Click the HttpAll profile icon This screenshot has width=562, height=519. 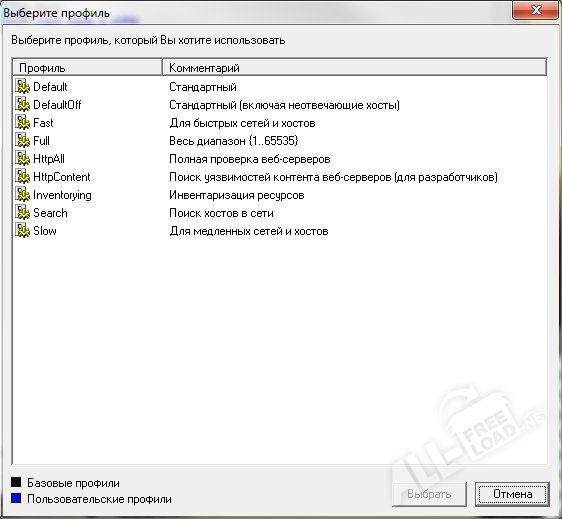[x=23, y=159]
